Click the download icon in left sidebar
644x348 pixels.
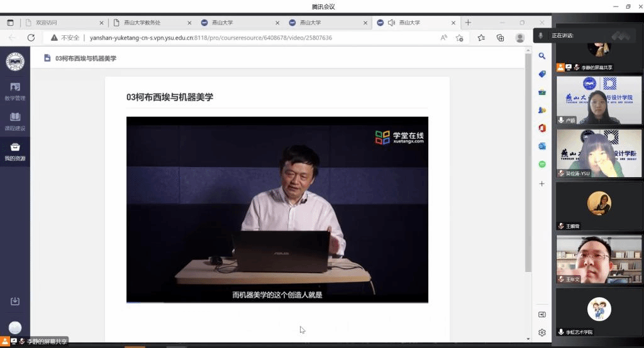point(15,302)
